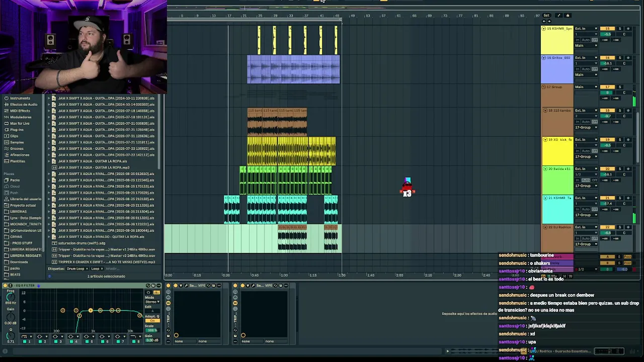This screenshot has width=644, height=362.
Task: Click EQ 8 headphone audition icon
Action: (148, 293)
